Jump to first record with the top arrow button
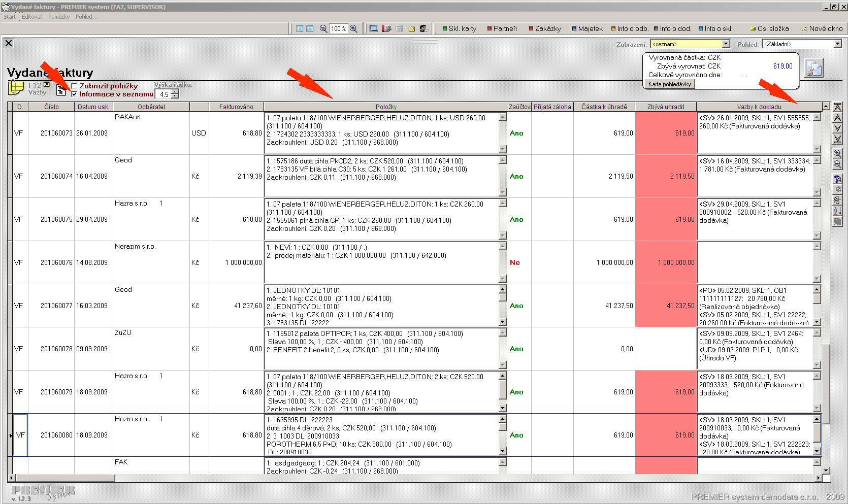848x504 pixels. pos(838,107)
